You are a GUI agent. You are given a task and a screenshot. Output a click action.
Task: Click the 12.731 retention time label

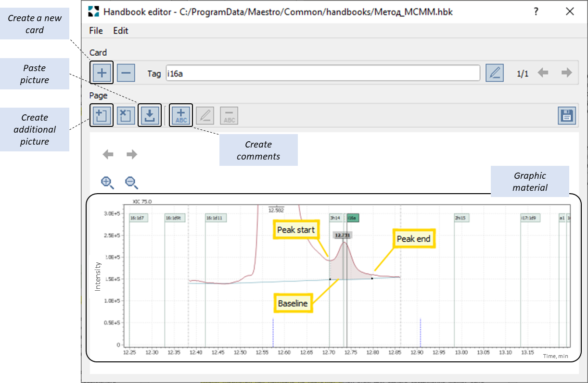point(343,235)
